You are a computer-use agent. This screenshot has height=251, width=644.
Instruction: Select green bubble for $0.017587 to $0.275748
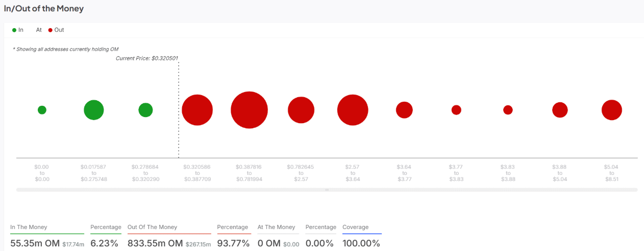tap(94, 110)
